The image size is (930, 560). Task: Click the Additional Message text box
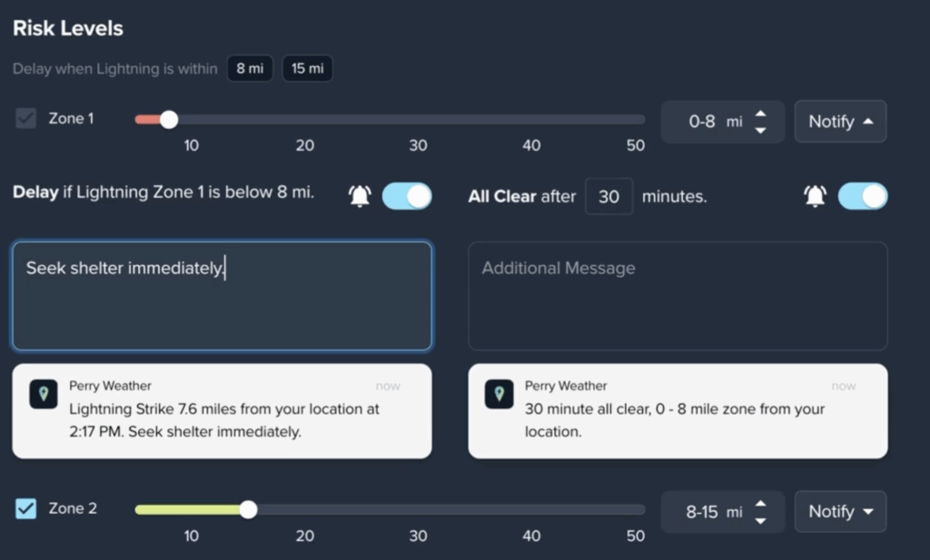coord(678,294)
